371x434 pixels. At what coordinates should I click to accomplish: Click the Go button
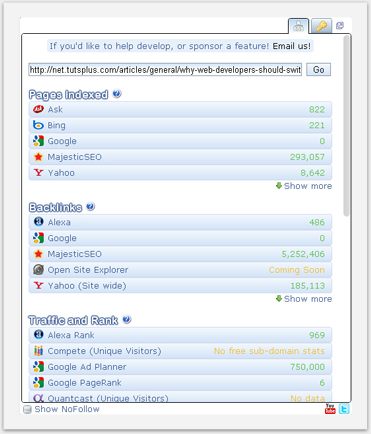click(x=319, y=70)
